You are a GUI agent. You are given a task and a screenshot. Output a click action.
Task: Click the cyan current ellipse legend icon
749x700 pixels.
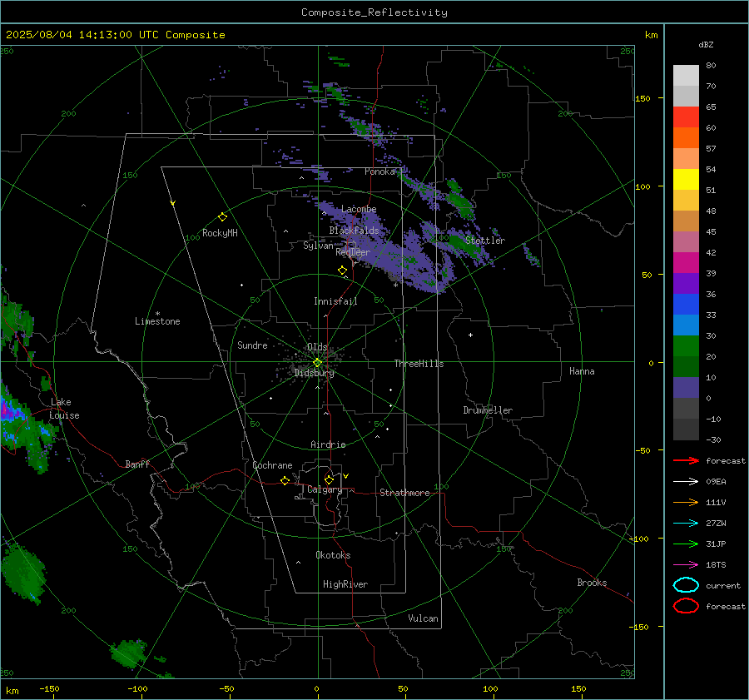(686, 585)
